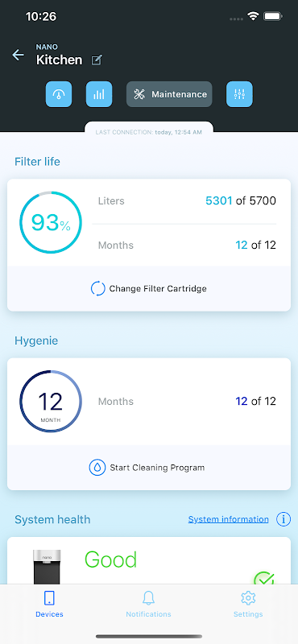Viewport: 298px width, 644px height.
Task: Switch to the Devices tab
Action: pyautogui.click(x=49, y=605)
